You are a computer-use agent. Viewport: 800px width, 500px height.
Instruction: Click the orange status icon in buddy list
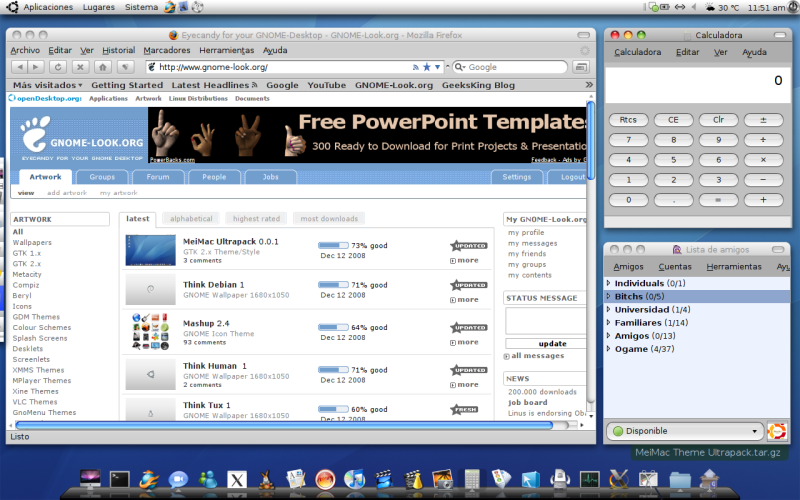point(777,431)
